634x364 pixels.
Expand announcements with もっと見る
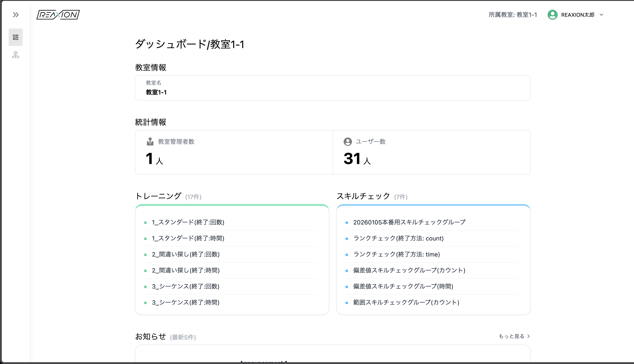(512, 336)
